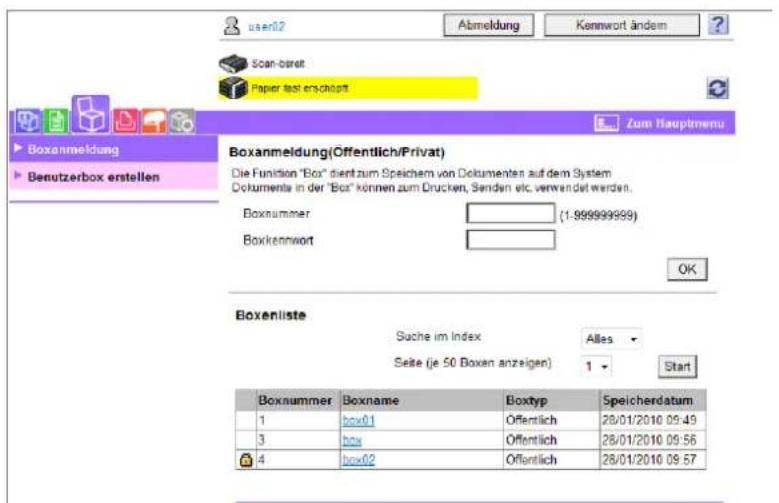The height and width of the screenshot is (503, 779).
Task: Open the blue Information tab icon
Action: [x=28, y=121]
